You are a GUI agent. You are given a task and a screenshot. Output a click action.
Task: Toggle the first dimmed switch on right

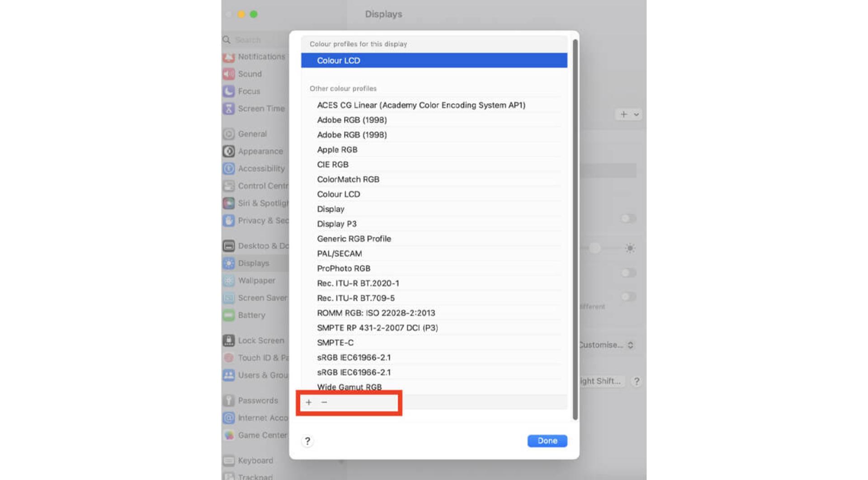pyautogui.click(x=628, y=219)
